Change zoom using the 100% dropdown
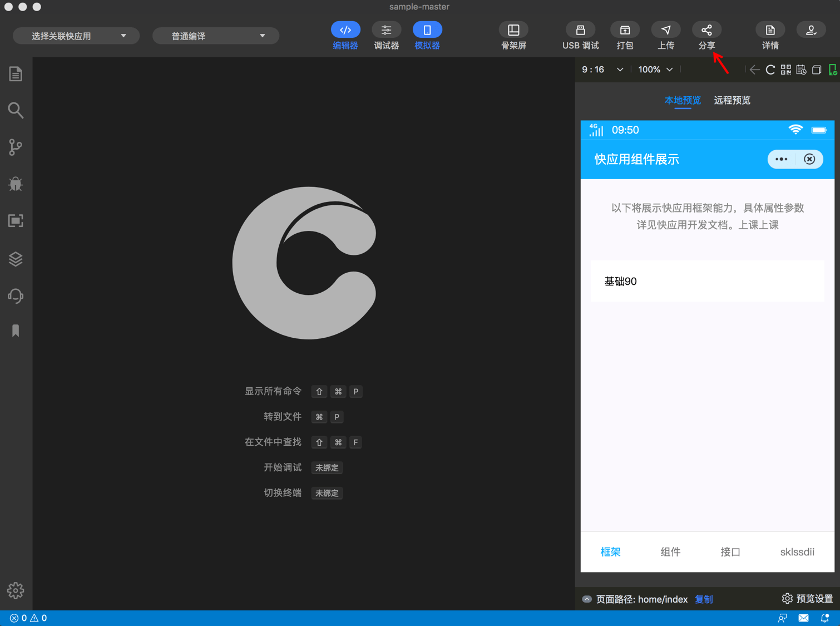840x626 pixels. (655, 70)
